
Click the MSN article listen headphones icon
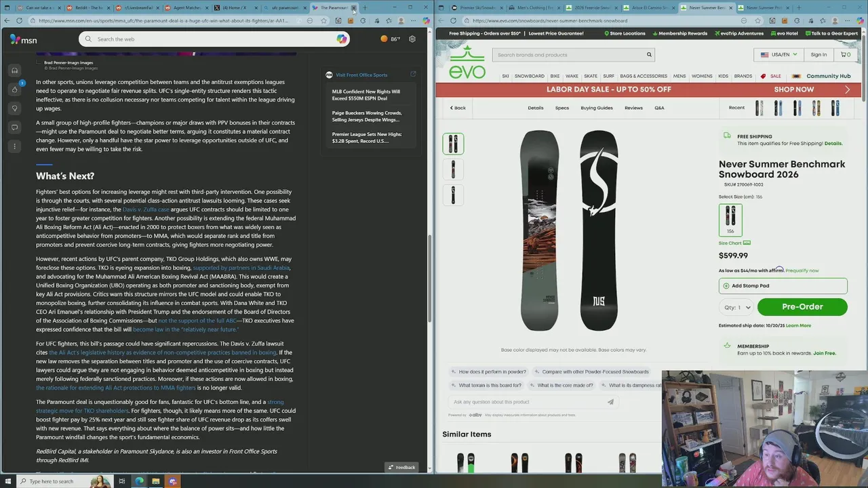14,70
